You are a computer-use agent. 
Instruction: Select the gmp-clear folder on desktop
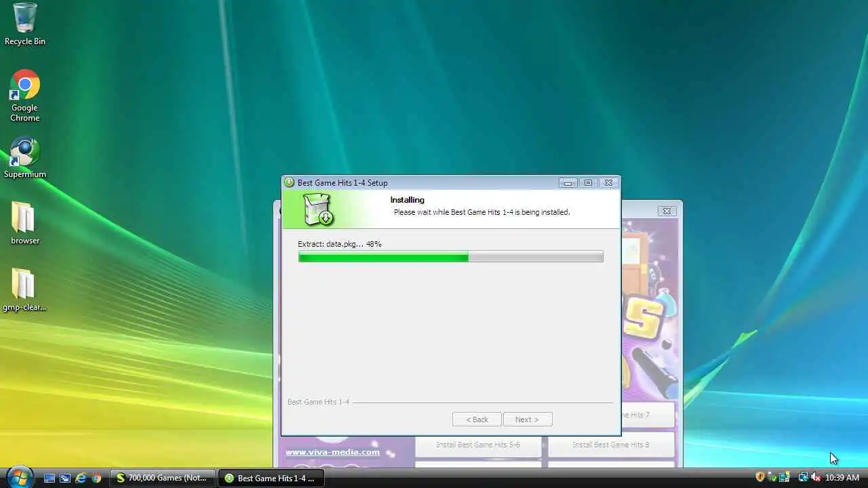25,289
